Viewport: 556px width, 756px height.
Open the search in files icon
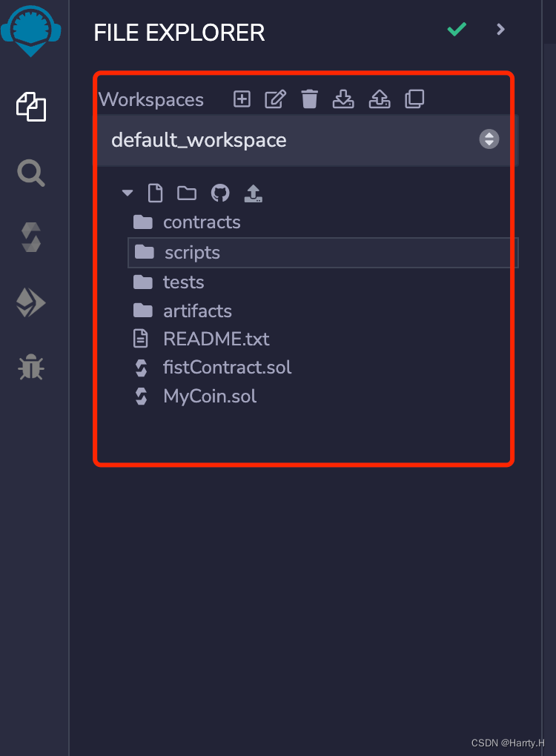coord(31,173)
